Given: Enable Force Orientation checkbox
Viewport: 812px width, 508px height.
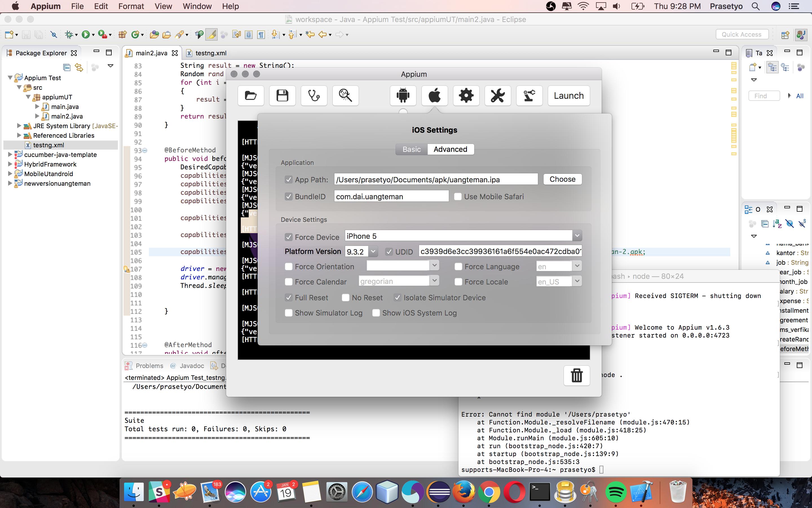Looking at the screenshot, I should pos(288,266).
